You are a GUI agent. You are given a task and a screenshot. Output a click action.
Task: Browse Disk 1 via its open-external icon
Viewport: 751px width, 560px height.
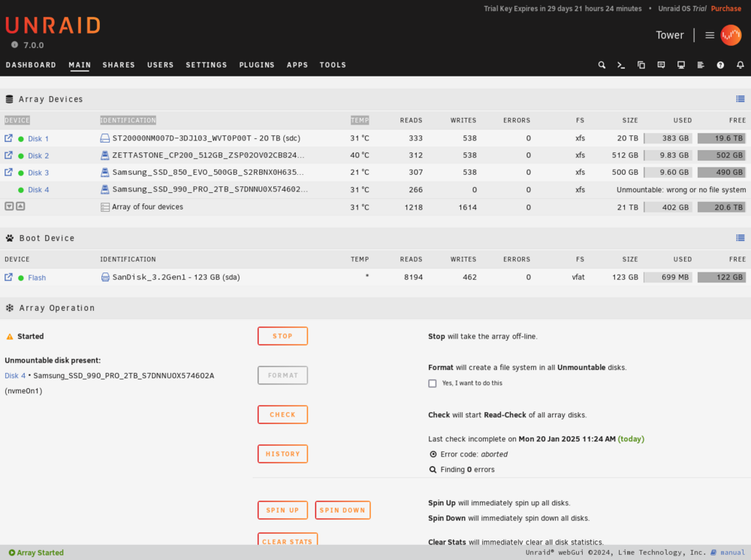pos(8,138)
